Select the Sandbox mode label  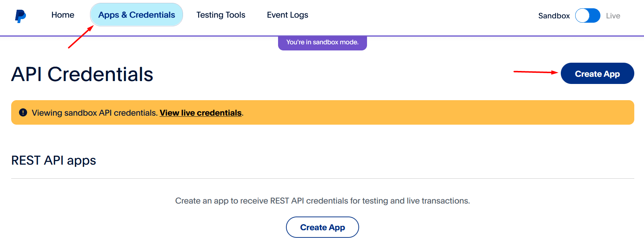(554, 16)
